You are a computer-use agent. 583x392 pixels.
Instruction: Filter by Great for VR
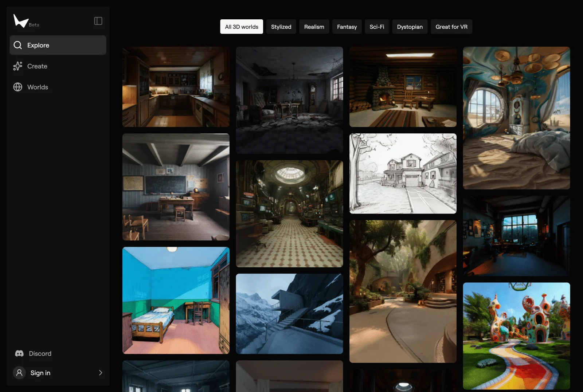point(451,27)
